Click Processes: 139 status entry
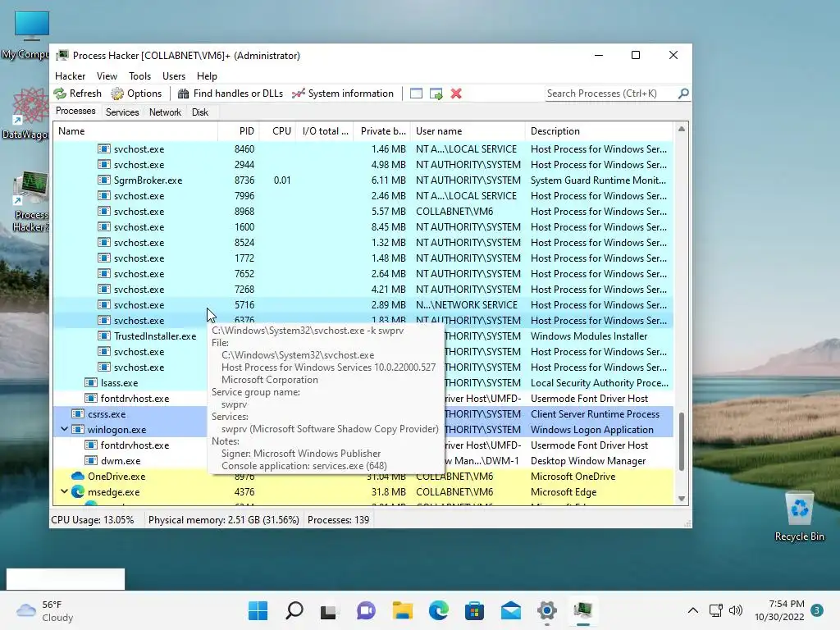 click(x=338, y=519)
